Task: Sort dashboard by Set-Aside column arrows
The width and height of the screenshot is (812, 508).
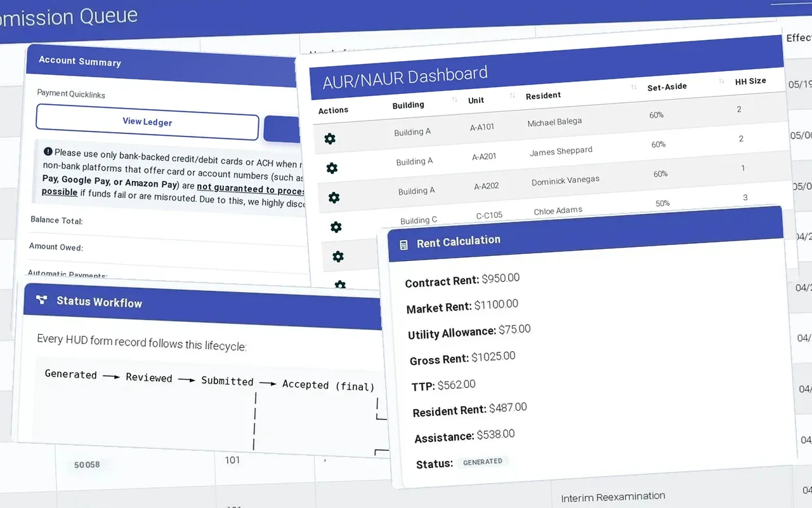Action: point(721,81)
